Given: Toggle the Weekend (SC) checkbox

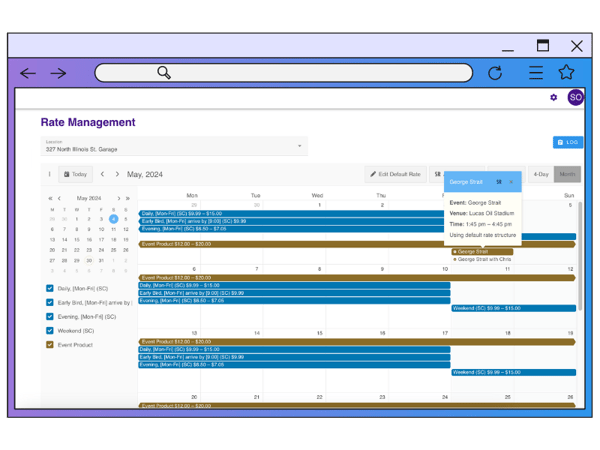Looking at the screenshot, I should click(50, 331).
